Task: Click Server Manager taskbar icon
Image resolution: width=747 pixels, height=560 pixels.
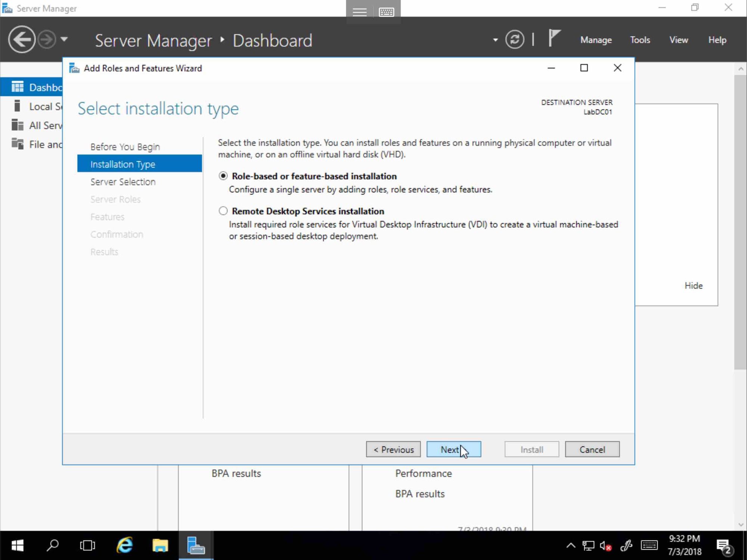Action: coord(196,546)
